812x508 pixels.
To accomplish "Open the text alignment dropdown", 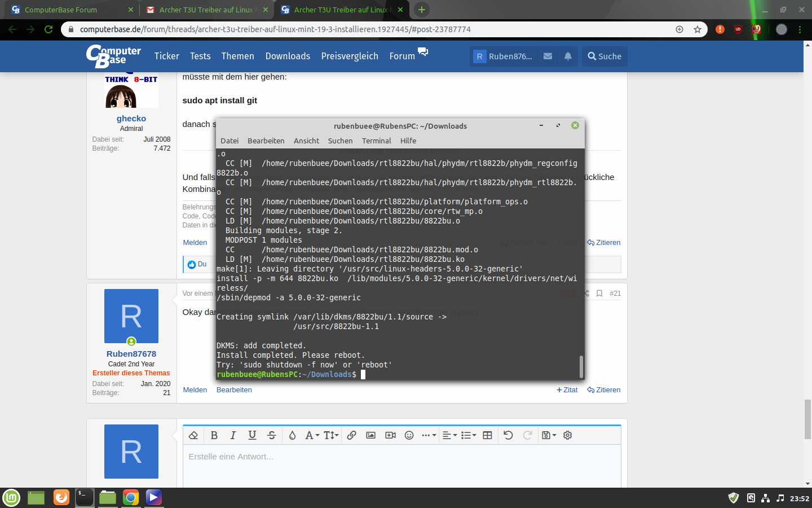I will [449, 435].
